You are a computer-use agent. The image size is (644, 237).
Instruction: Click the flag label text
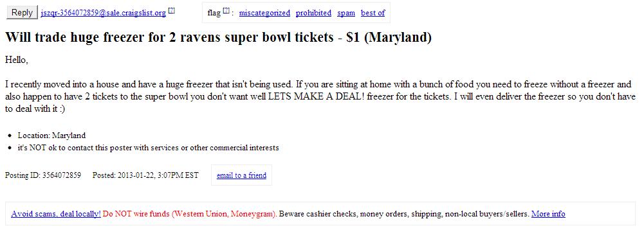[214, 13]
